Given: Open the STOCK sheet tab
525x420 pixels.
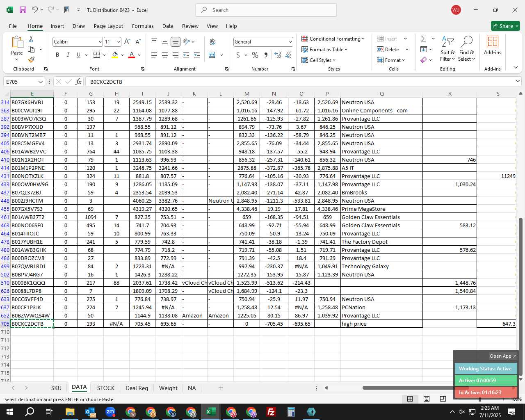Looking at the screenshot, I should tap(106, 388).
